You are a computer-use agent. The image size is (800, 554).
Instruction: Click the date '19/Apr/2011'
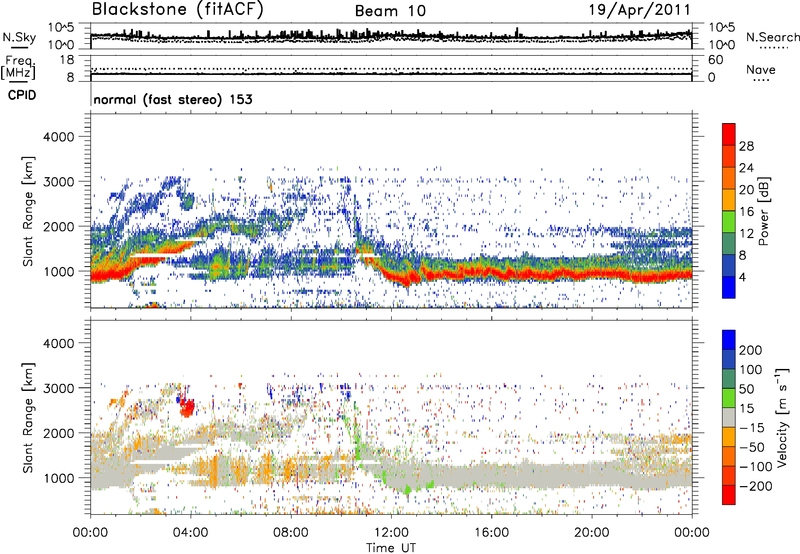coord(640,10)
